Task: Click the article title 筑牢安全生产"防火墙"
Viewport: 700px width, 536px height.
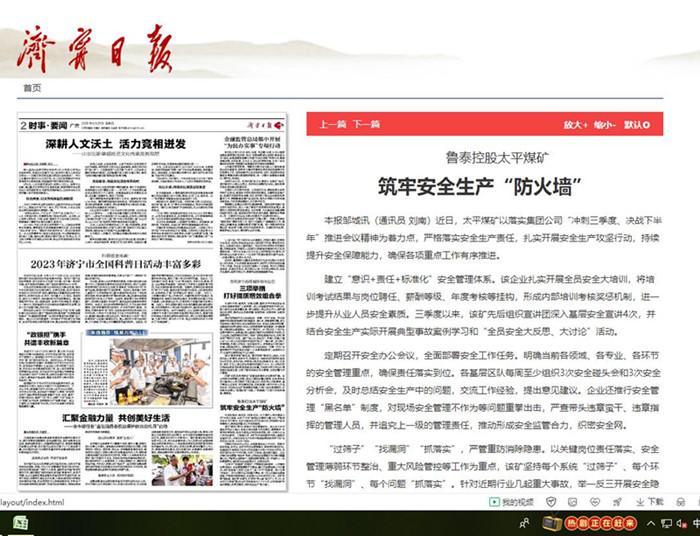Action: tap(481, 187)
